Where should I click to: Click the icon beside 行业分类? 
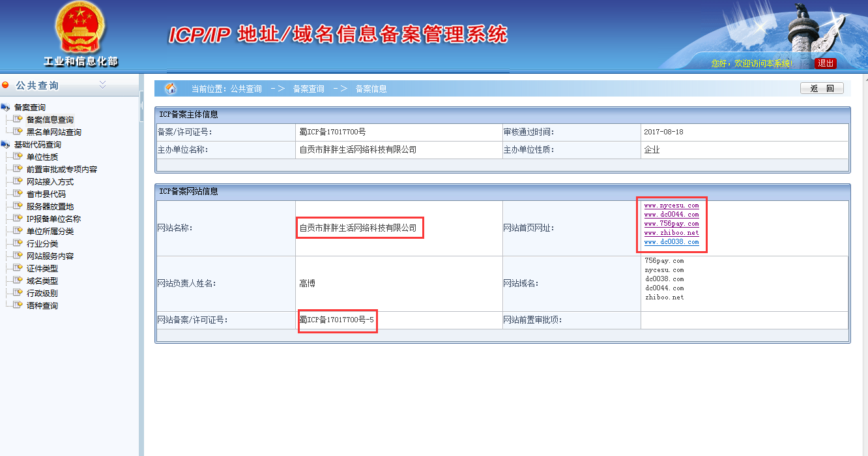pos(18,244)
